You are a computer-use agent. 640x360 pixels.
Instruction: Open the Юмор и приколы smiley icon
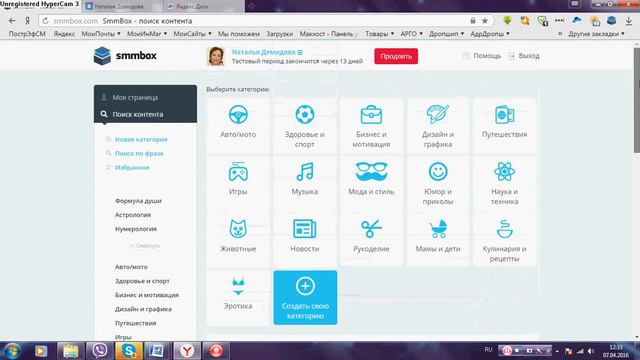[x=438, y=172]
